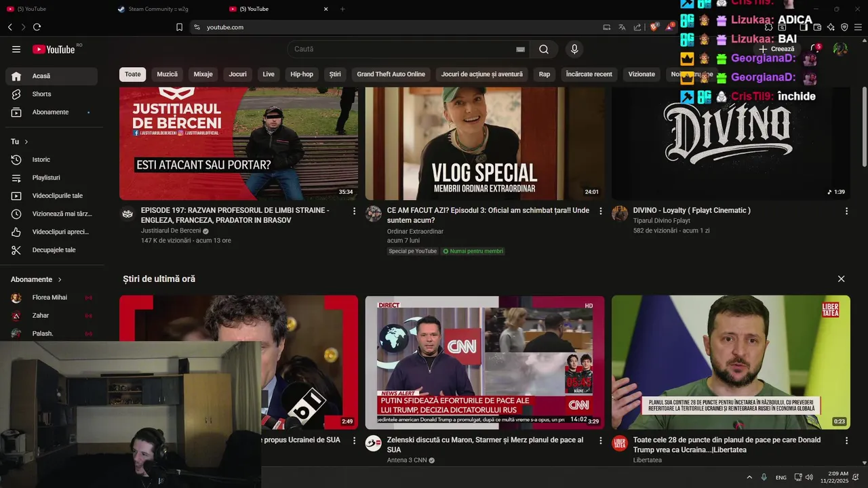
Task: Play the CNN Putin news thumbnail
Action: [x=485, y=363]
